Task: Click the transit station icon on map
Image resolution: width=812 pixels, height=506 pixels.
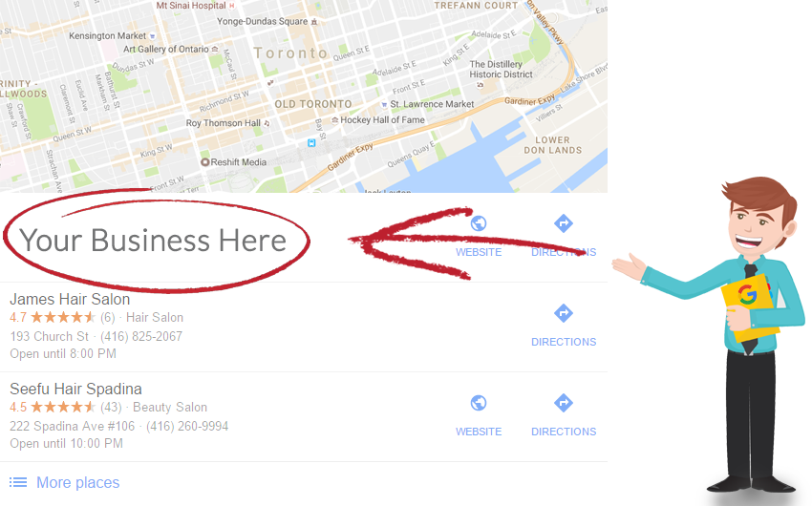Action: (x=311, y=142)
